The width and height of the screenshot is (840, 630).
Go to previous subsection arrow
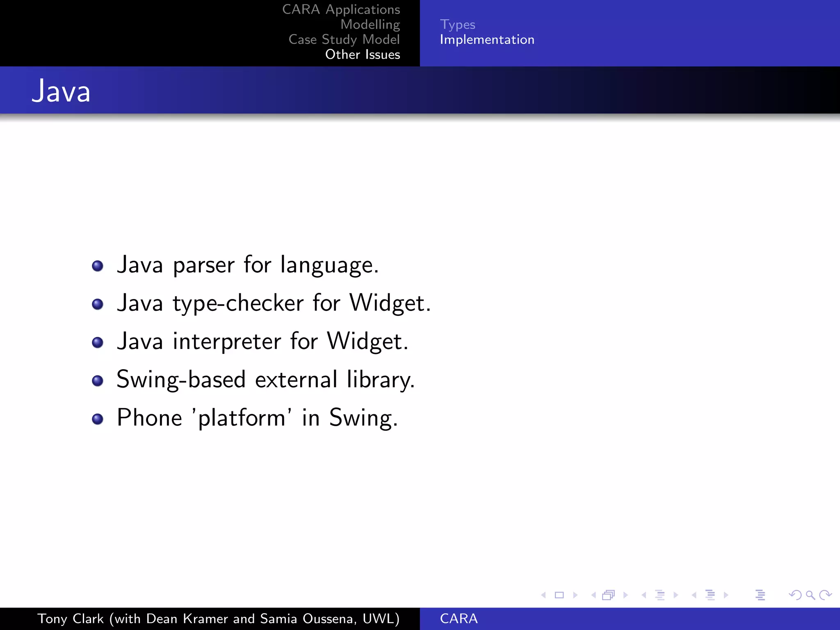[x=644, y=595]
